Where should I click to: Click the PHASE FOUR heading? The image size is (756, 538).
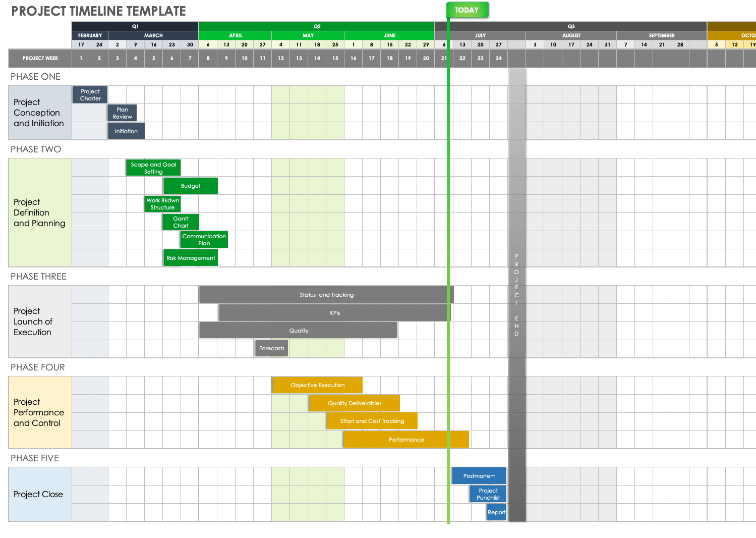point(38,367)
